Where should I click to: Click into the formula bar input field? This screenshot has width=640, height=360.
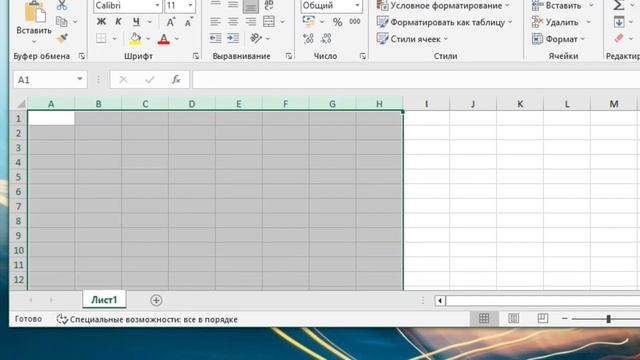pyautogui.click(x=416, y=80)
